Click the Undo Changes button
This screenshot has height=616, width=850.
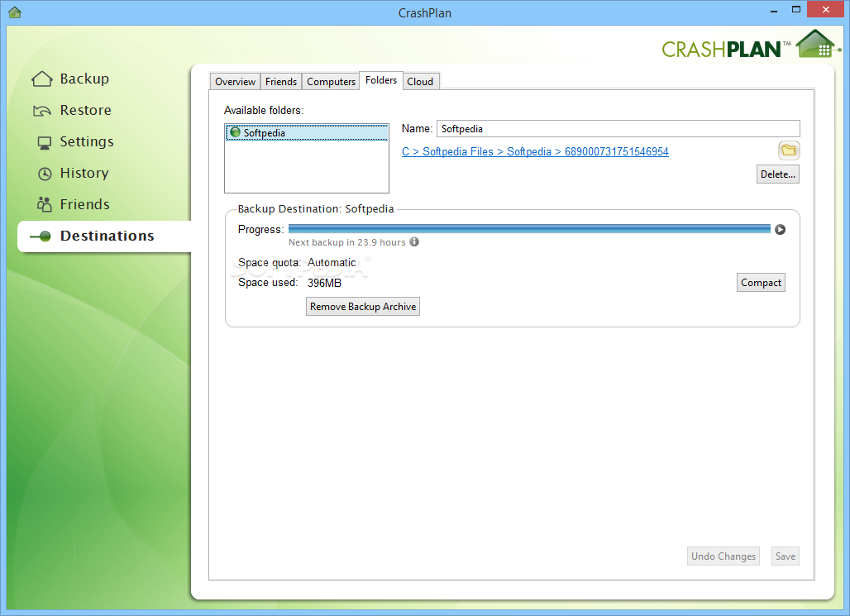point(723,556)
